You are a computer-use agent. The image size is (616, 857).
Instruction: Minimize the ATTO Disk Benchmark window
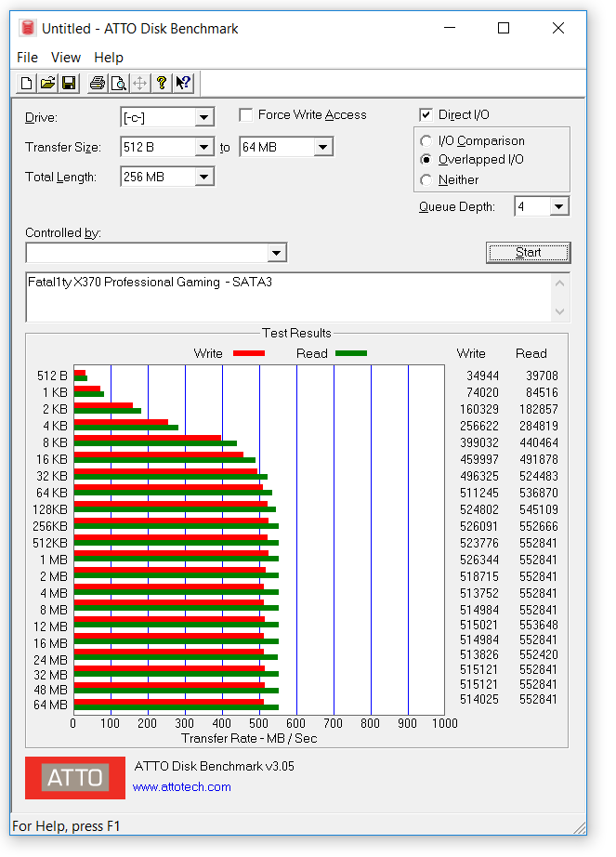tap(450, 28)
